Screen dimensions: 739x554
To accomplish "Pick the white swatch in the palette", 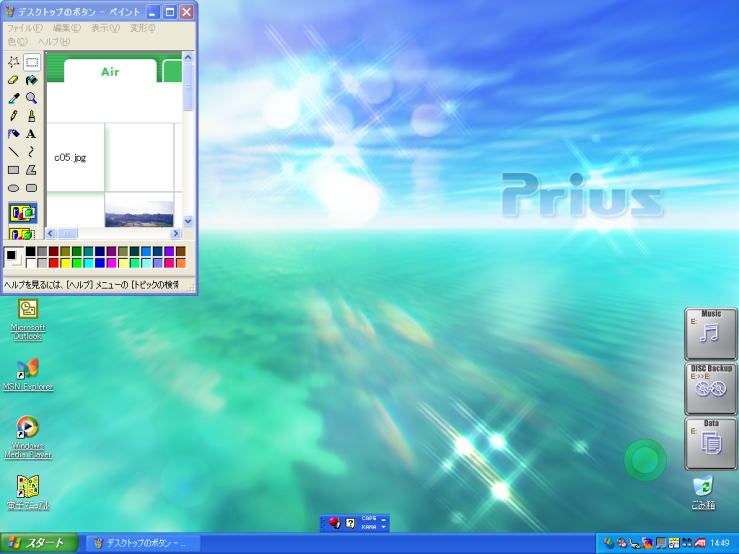I will click(x=31, y=263).
